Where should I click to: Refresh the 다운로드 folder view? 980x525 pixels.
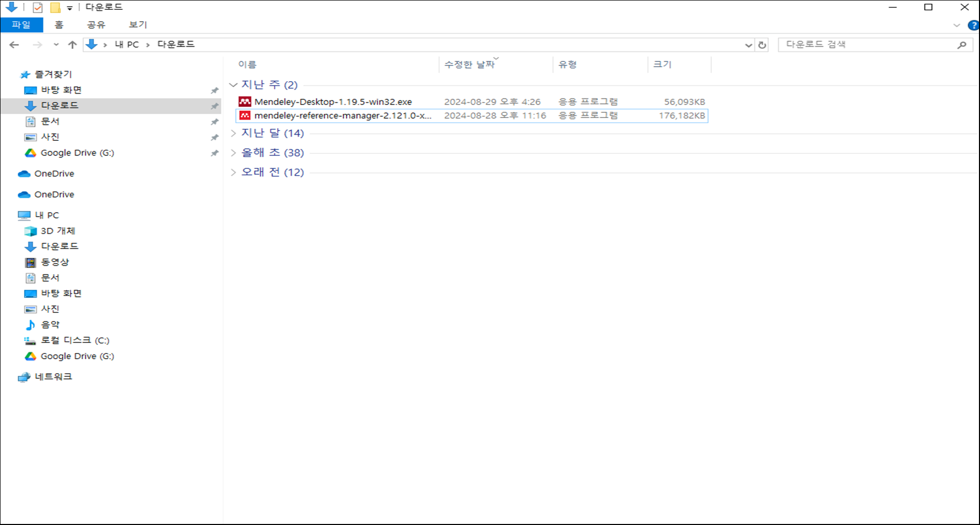pos(762,45)
